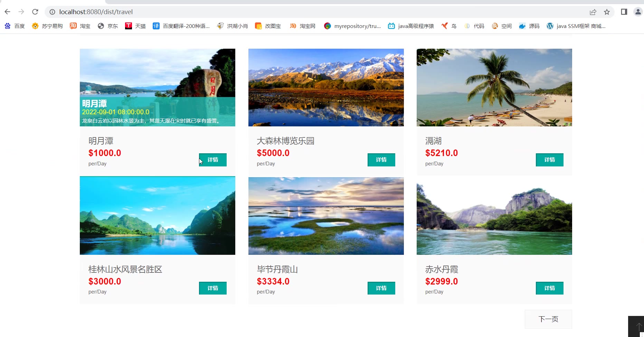Open the 百度 bookmark

pos(15,26)
